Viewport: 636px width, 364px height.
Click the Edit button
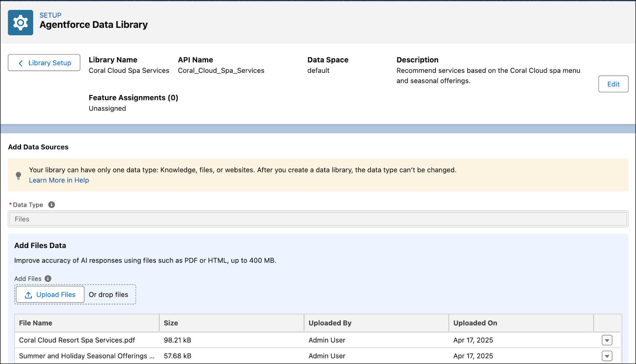coord(613,84)
